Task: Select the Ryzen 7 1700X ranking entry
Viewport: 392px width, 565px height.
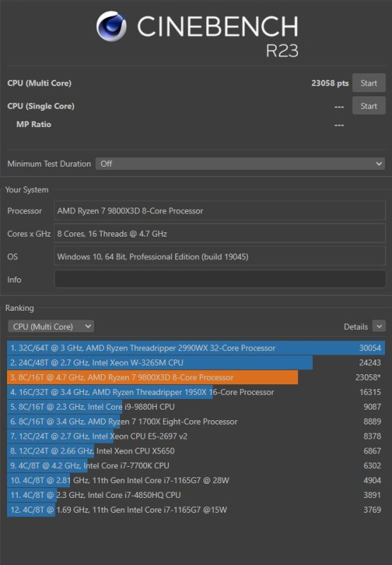Action: pos(196,422)
